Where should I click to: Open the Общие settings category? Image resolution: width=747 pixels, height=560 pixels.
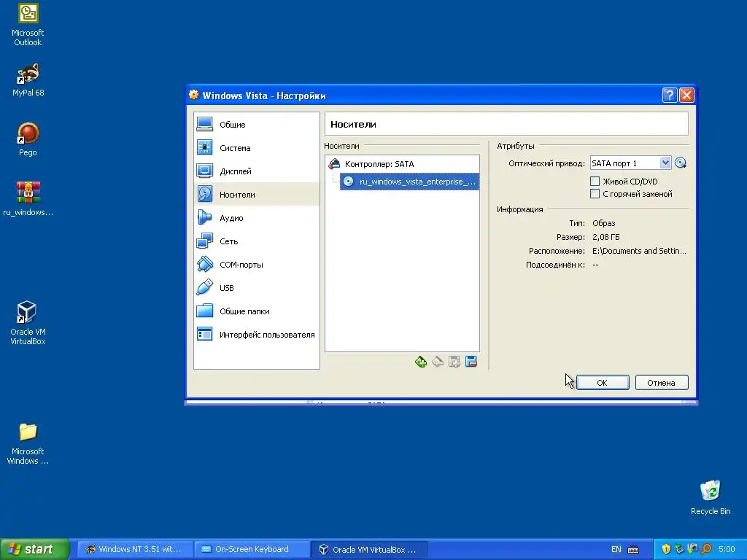pos(256,125)
